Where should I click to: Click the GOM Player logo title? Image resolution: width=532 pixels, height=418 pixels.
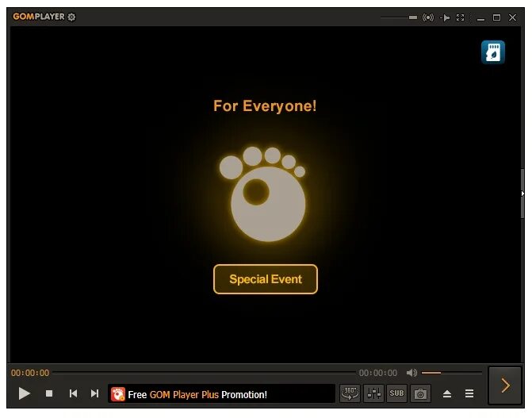(38, 17)
